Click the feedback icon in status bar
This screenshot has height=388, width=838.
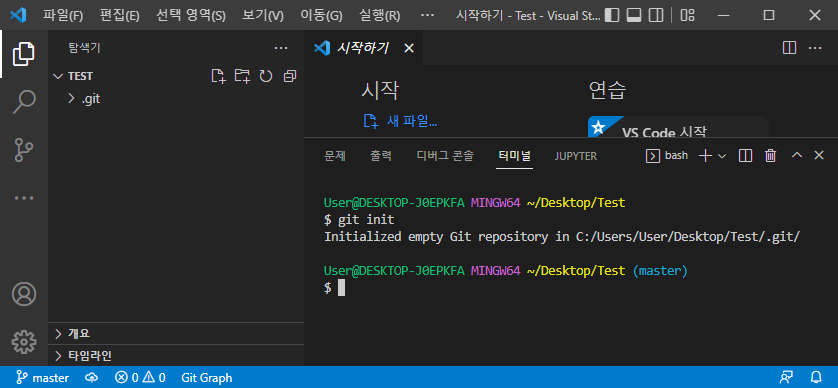(x=786, y=378)
